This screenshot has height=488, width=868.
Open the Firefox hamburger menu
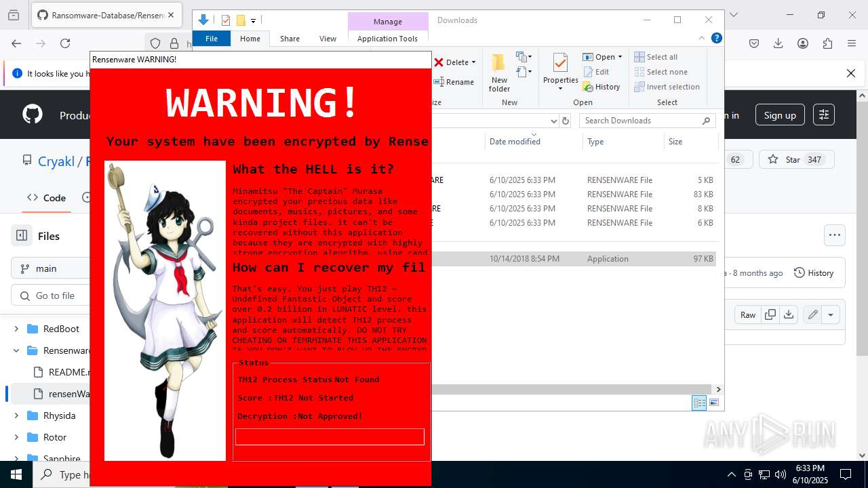pyautogui.click(x=851, y=43)
